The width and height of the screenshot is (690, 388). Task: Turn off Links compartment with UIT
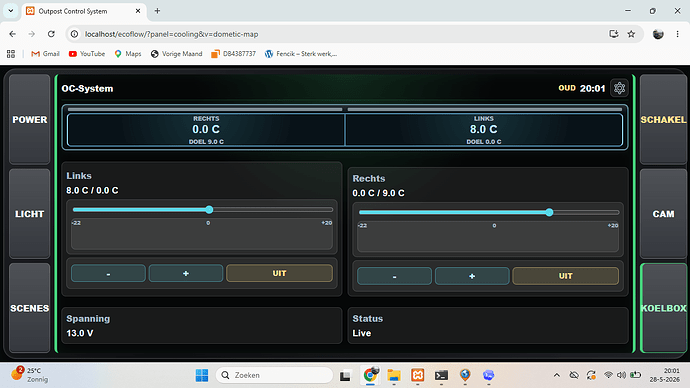point(279,273)
